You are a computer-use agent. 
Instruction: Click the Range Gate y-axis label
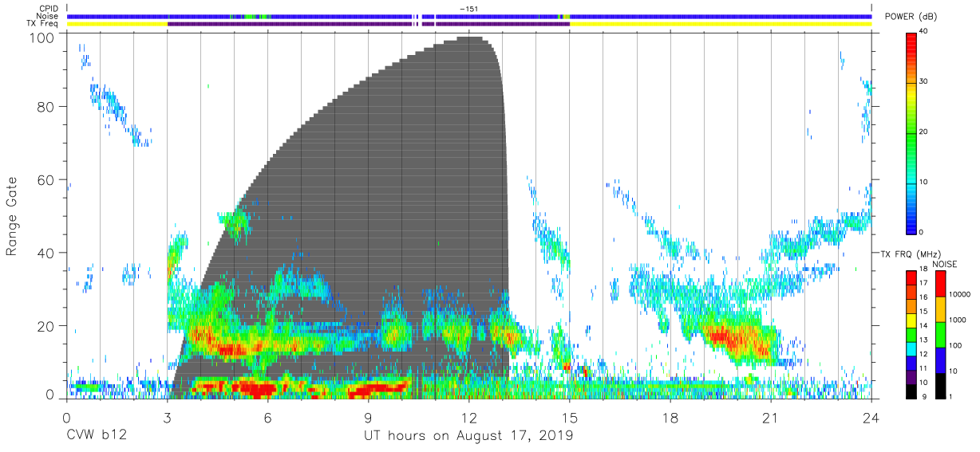[12, 215]
